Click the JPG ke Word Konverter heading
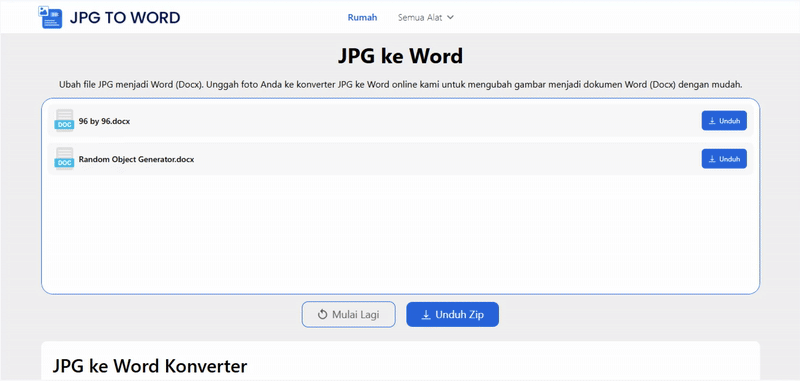 click(150, 366)
